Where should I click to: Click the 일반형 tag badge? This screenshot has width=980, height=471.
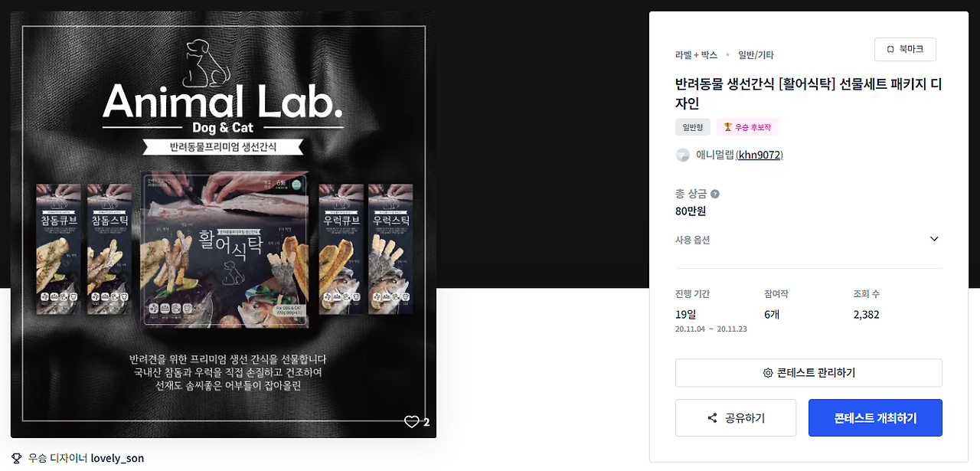693,127
